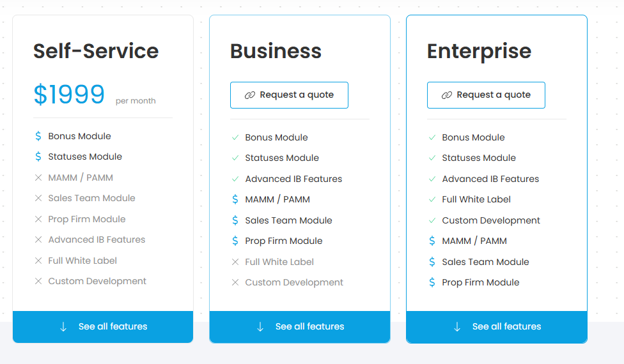Click down arrow icon in Enterprise See all features
The height and width of the screenshot is (364, 624).
[x=457, y=327]
